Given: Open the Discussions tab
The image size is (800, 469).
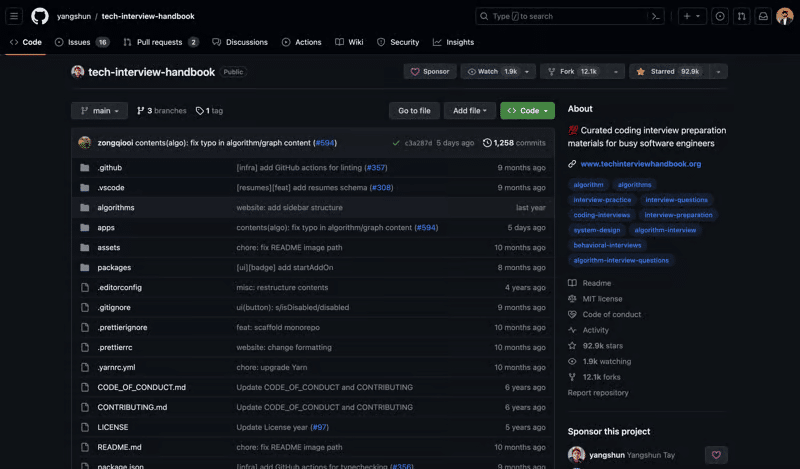Looking at the screenshot, I should coord(240,42).
